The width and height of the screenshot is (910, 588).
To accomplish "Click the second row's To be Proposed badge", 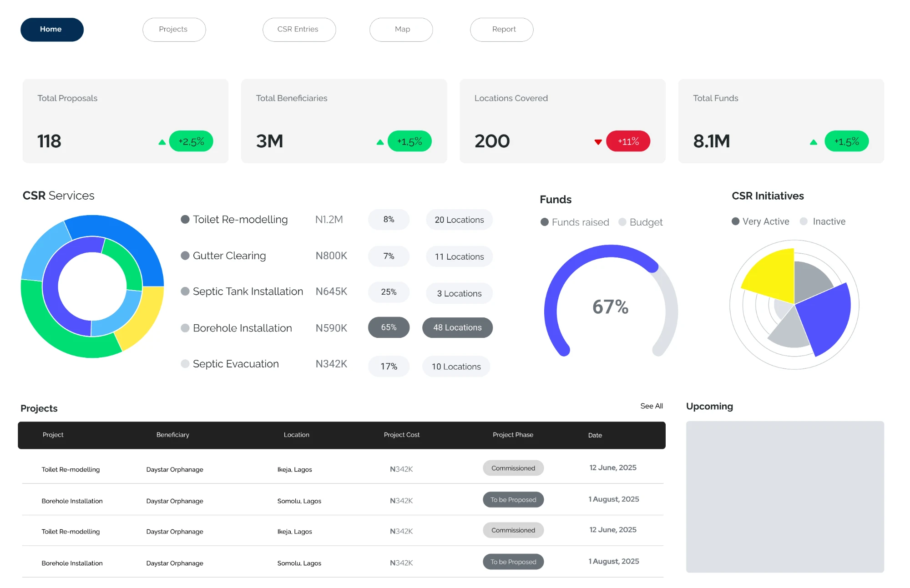I will tap(513, 500).
